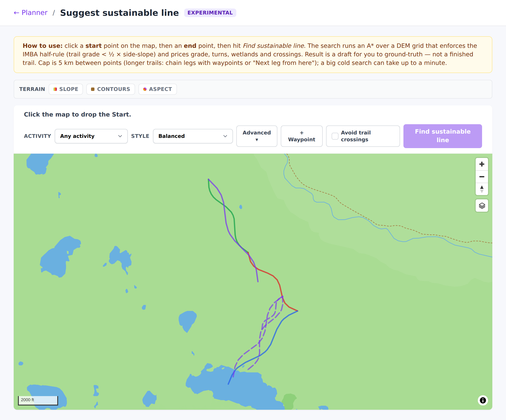Go back to Planner
The width and height of the screenshot is (506, 420).
(31, 13)
